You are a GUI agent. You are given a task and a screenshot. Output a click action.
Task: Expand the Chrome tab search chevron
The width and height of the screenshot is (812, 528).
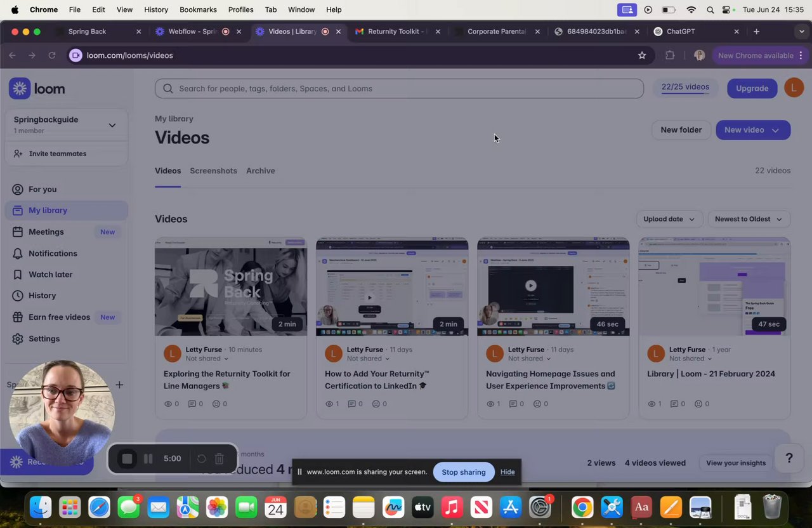[x=802, y=31]
